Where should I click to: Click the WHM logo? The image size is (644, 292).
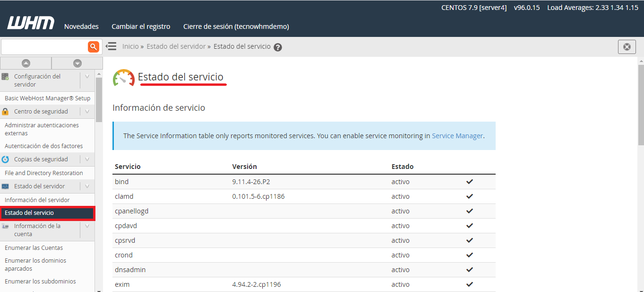tap(31, 23)
